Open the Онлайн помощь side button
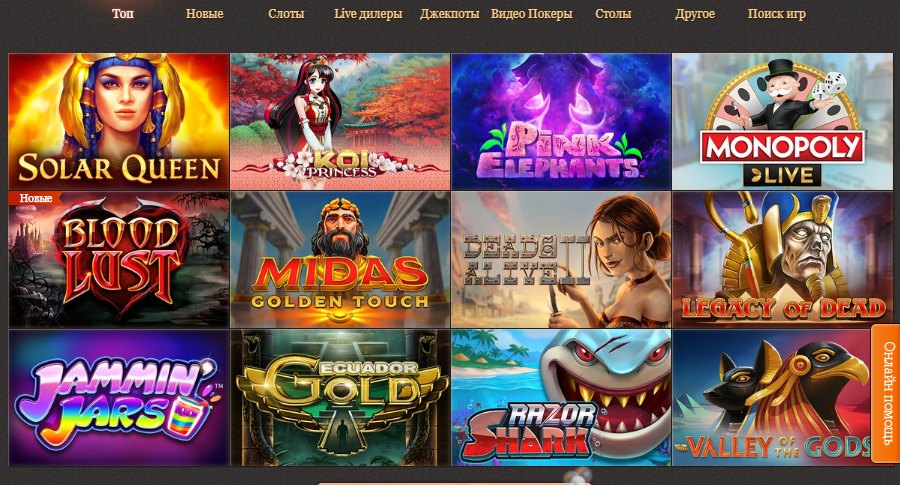The width and height of the screenshot is (900, 485). (886, 394)
